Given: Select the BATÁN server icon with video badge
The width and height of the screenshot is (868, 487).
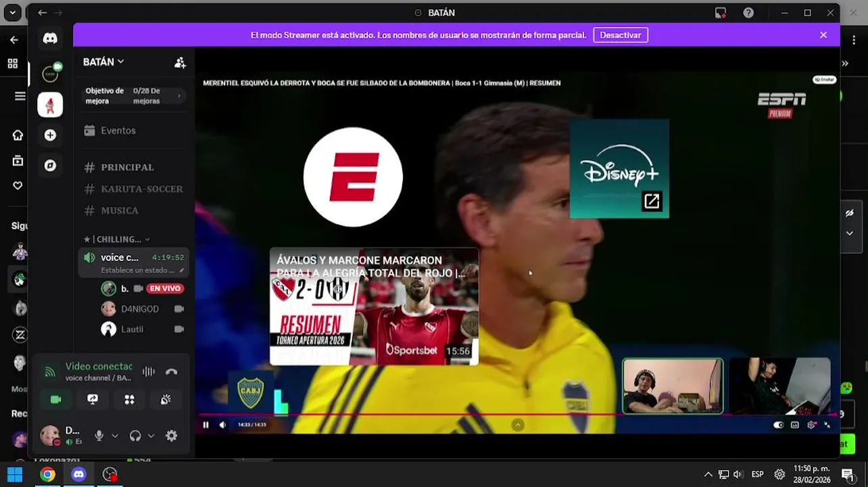Looking at the screenshot, I should pyautogui.click(x=50, y=73).
